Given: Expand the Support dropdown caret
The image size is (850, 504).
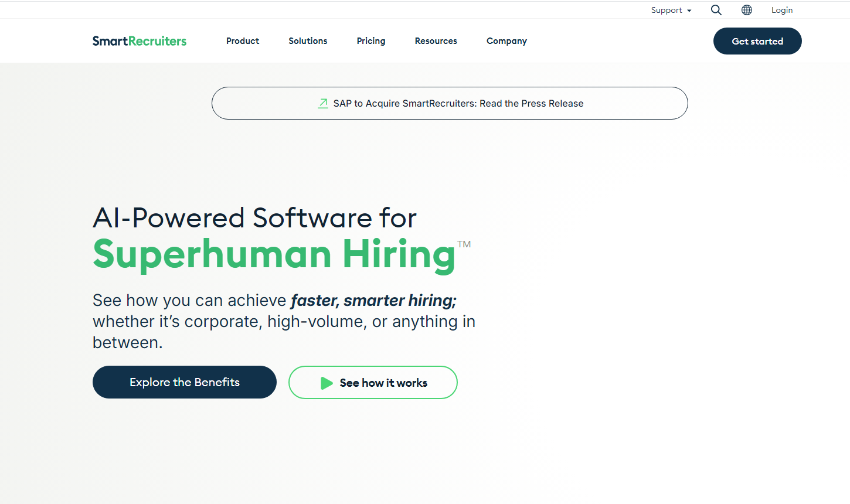Looking at the screenshot, I should [689, 11].
